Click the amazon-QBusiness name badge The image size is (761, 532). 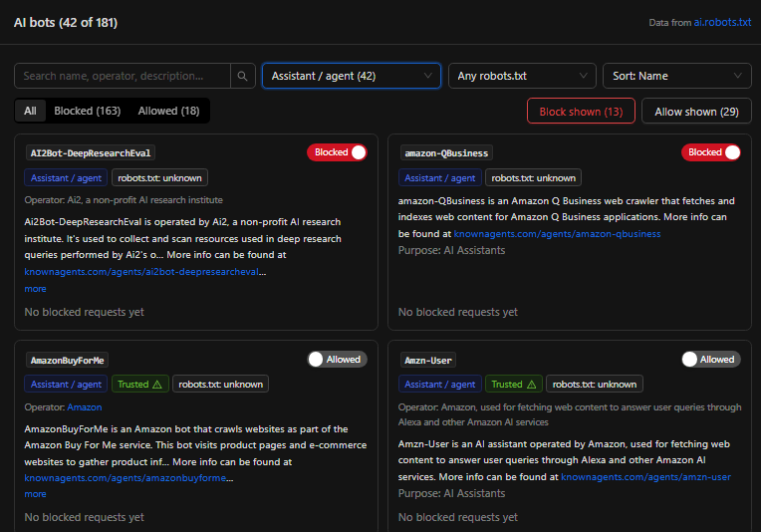click(446, 152)
